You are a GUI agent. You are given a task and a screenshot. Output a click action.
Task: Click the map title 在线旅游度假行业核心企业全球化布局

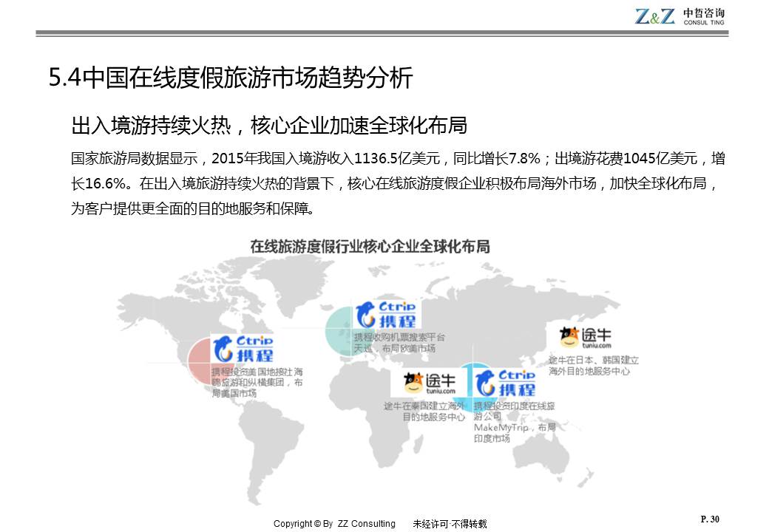[x=370, y=246]
